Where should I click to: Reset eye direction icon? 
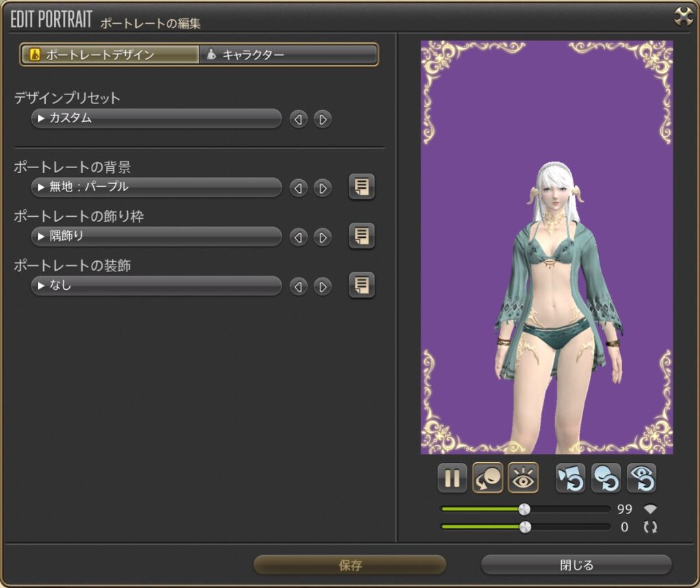tap(641, 478)
